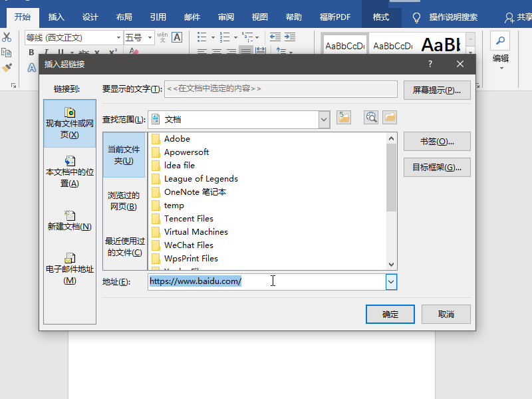
Task: Open the 审阅 ribbon tab
Action: pos(226,17)
